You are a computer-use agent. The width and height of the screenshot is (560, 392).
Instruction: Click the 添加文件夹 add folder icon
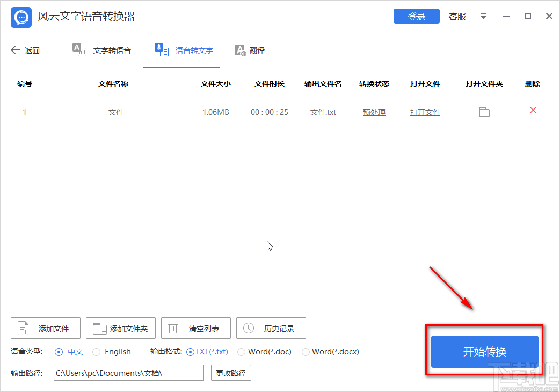[98, 328]
